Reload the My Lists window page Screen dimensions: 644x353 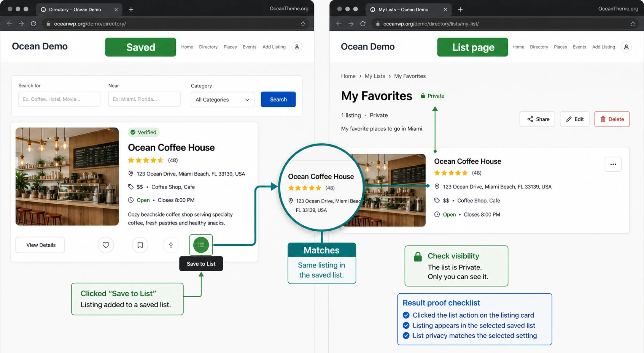363,24
